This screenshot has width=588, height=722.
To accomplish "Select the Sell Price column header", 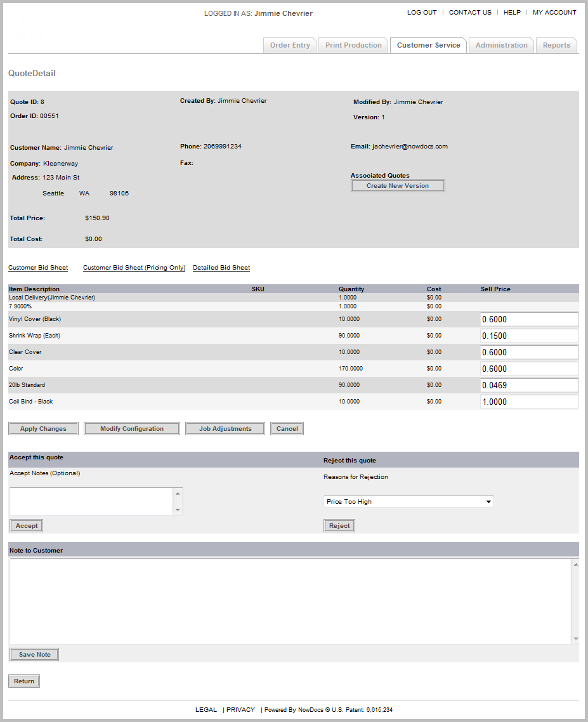I will [495, 289].
